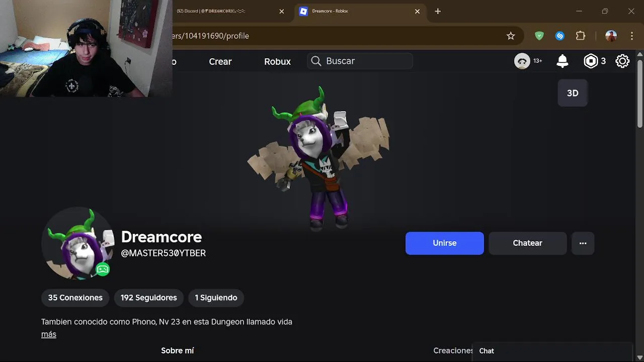The height and width of the screenshot is (362, 644).
Task: Open Roblox settings gear
Action: [622, 61]
